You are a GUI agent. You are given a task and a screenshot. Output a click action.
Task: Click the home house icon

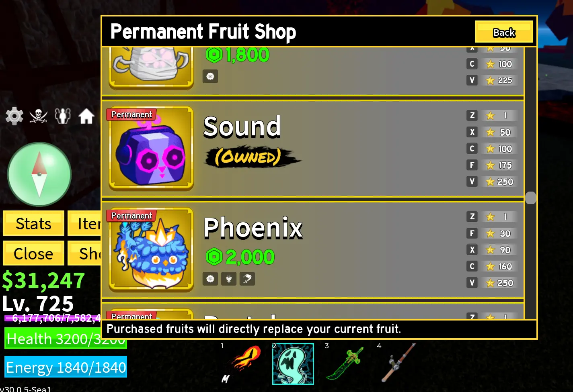[86, 116]
